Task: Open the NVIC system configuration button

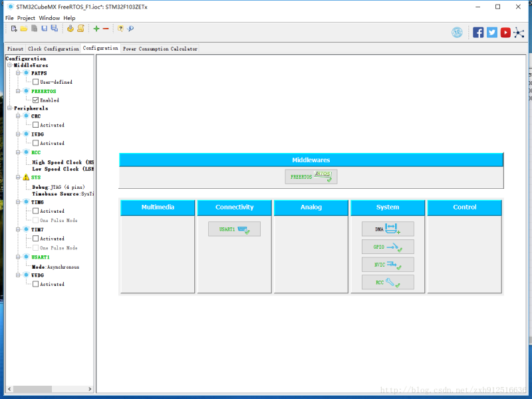Action: 388,264
